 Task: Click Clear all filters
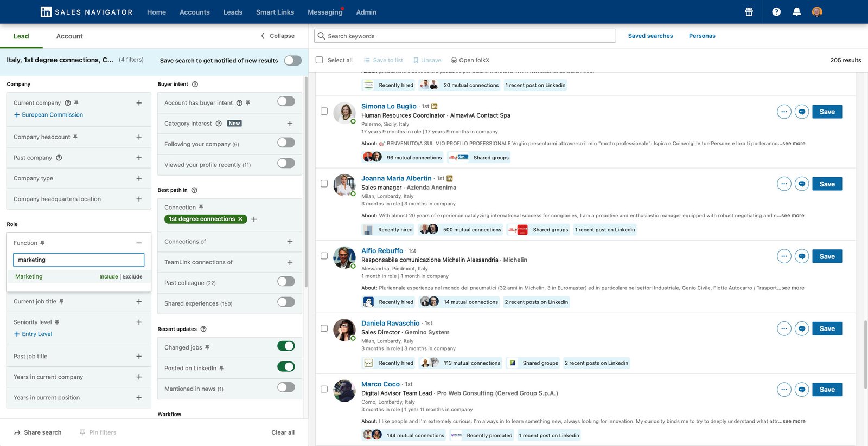pos(283,432)
